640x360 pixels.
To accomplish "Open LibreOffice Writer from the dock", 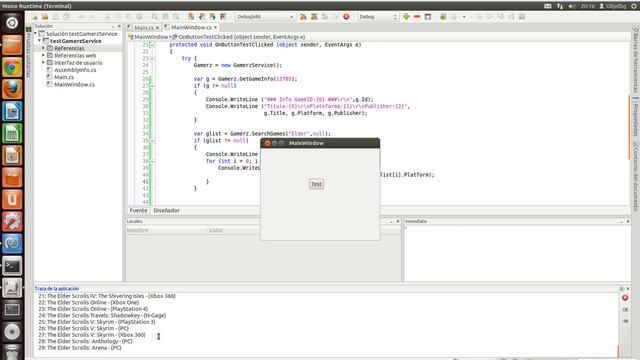I will point(12,111).
